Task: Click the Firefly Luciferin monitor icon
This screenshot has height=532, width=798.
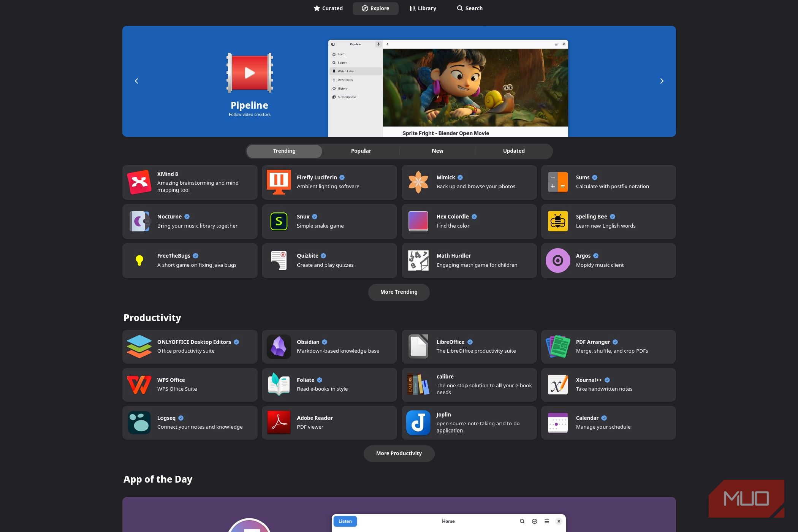Action: (279, 182)
